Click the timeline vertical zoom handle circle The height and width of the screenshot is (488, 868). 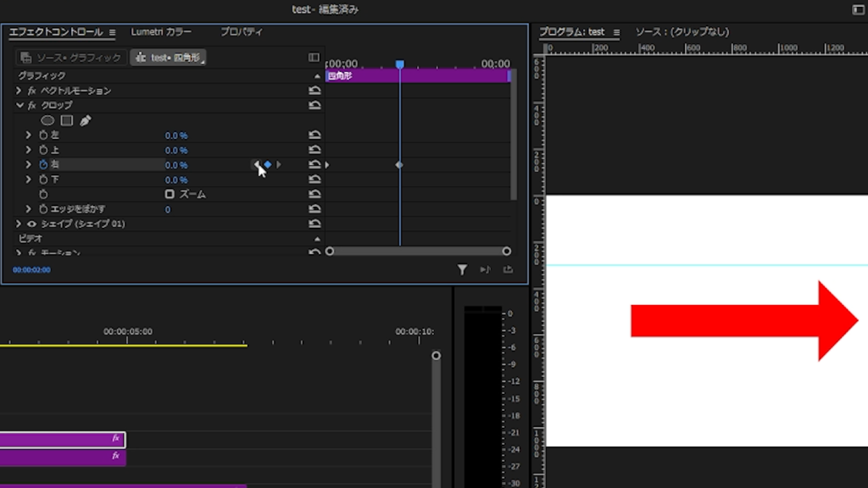pos(437,355)
